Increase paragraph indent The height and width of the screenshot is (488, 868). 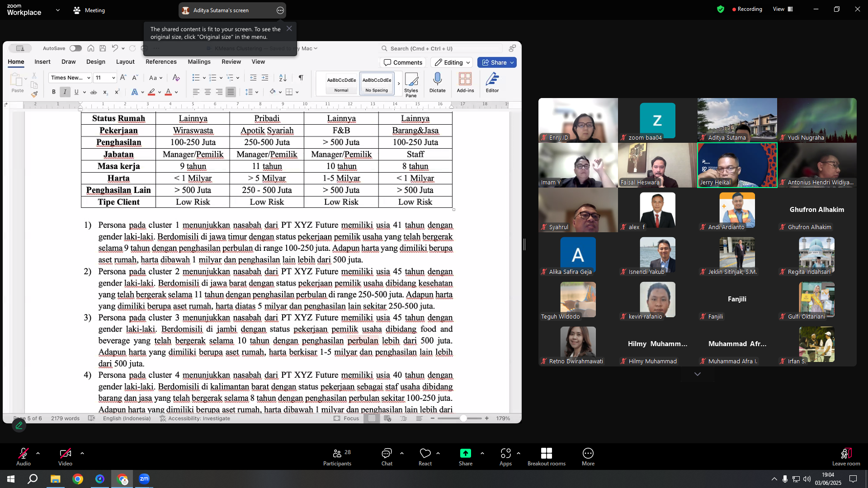coord(265,78)
